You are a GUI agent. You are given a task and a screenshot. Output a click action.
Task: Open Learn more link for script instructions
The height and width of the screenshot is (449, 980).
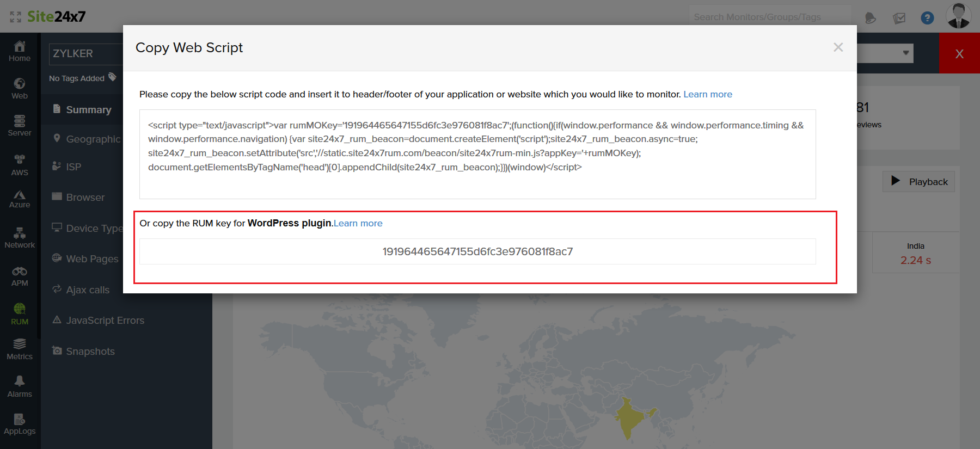pyautogui.click(x=708, y=94)
